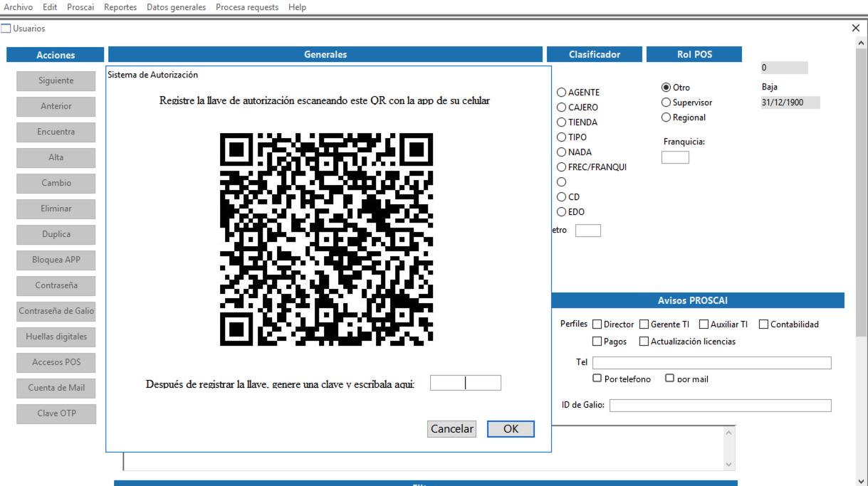Click the Bloquea APP button
The width and height of the screenshot is (868, 486).
pyautogui.click(x=56, y=260)
